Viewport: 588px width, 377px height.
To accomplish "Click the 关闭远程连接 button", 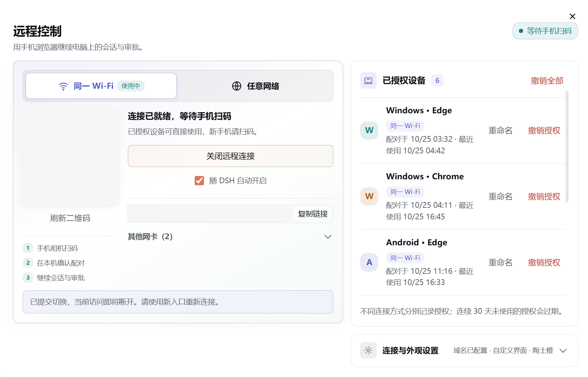I will 230,156.
